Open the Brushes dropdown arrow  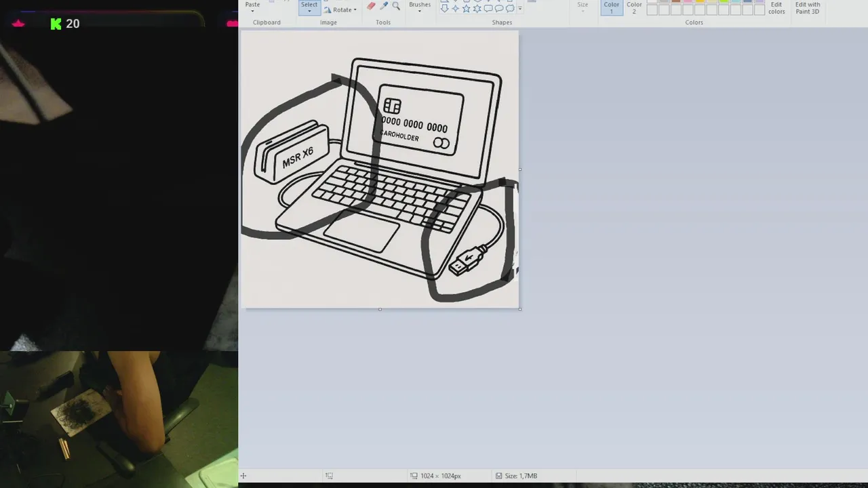[x=420, y=11]
